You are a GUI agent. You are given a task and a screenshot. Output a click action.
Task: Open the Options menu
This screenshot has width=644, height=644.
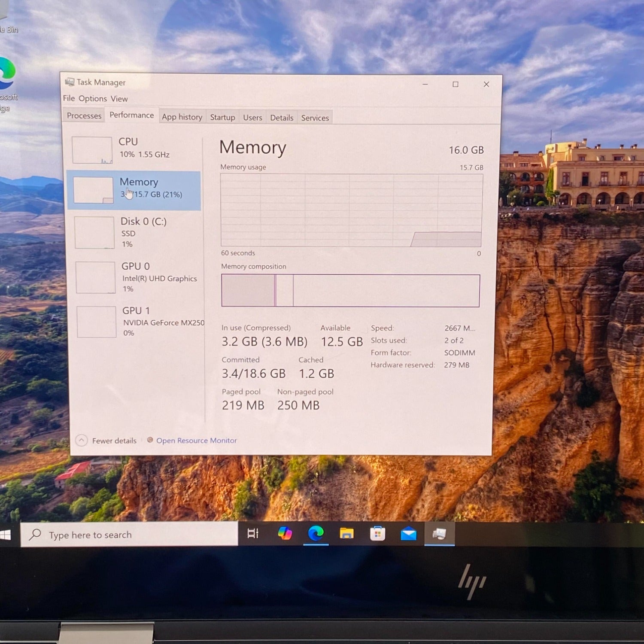tap(93, 99)
